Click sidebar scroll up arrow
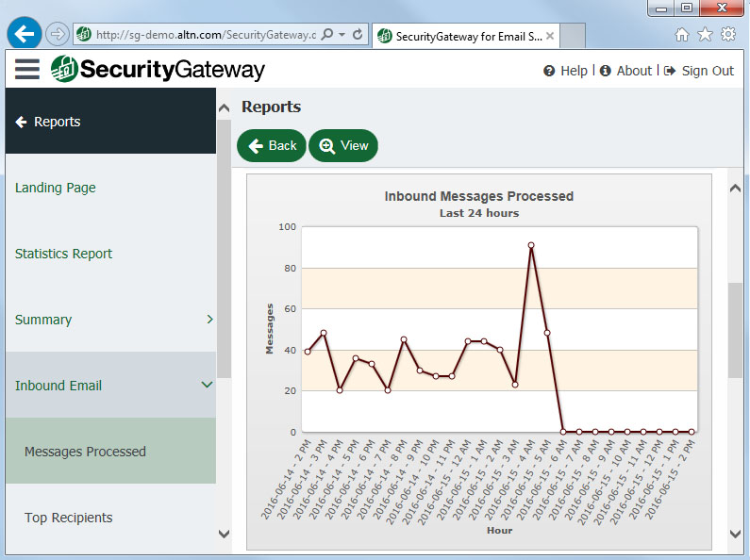The image size is (750, 560). (x=224, y=108)
